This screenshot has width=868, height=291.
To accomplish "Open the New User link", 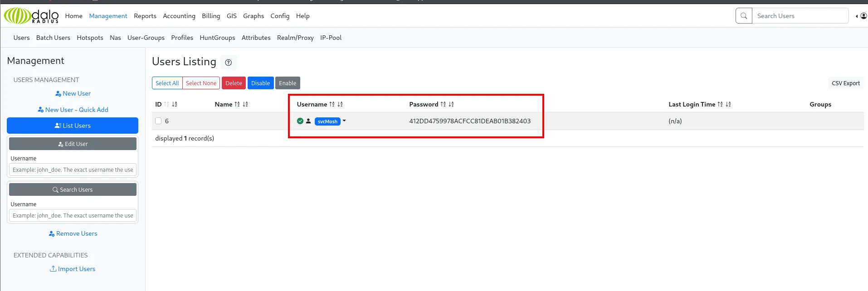I will pyautogui.click(x=73, y=93).
